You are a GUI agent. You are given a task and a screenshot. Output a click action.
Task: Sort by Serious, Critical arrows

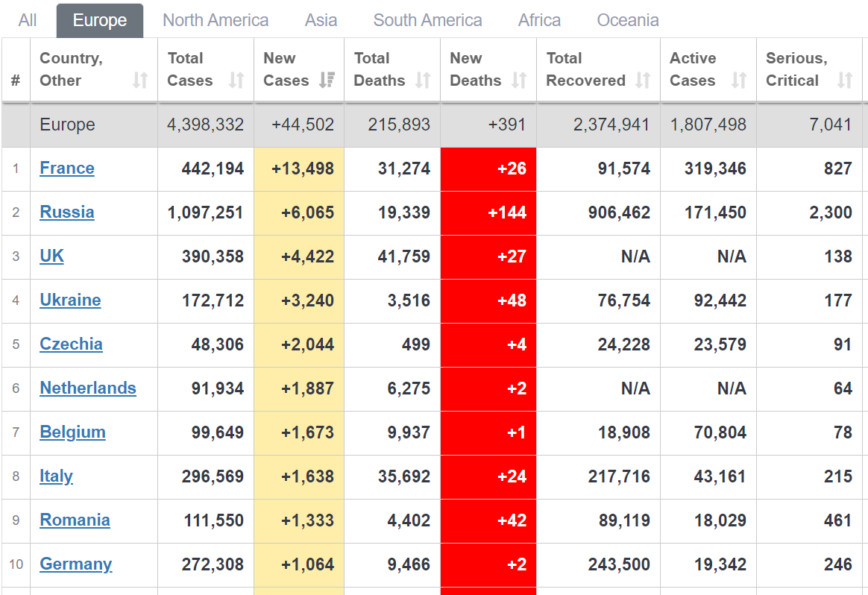coord(845,81)
